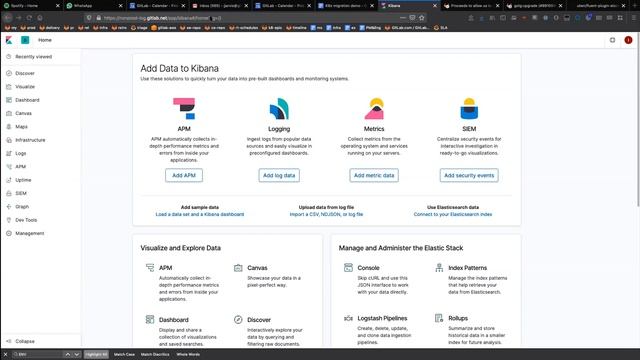Close the find bar
This screenshot has width=640, height=360.
click(5, 354)
